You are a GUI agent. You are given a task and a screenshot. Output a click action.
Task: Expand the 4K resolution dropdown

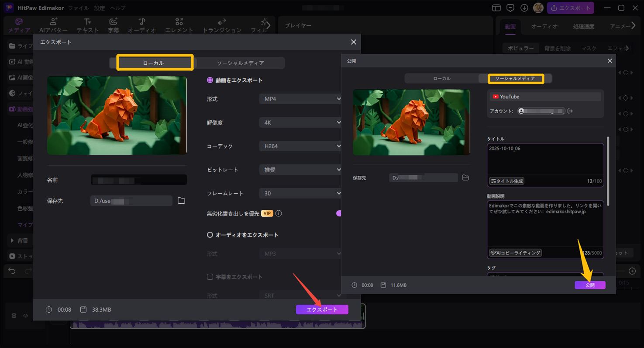pyautogui.click(x=300, y=123)
